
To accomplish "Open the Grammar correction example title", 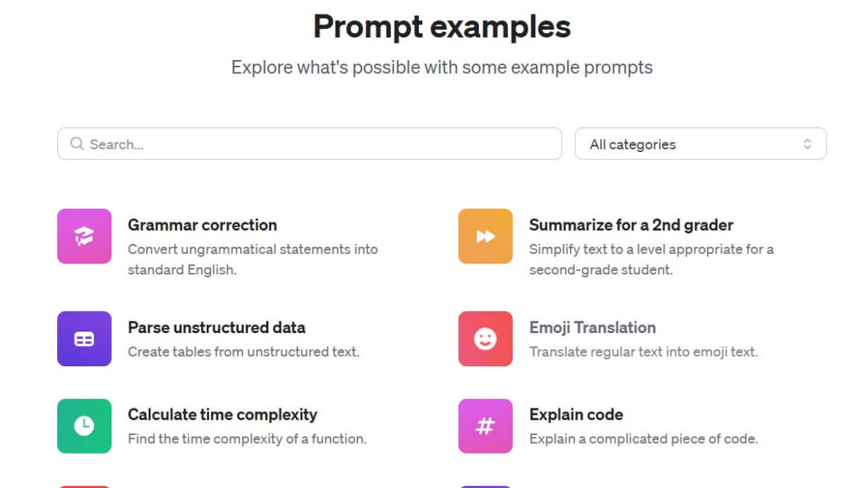I will click(202, 225).
